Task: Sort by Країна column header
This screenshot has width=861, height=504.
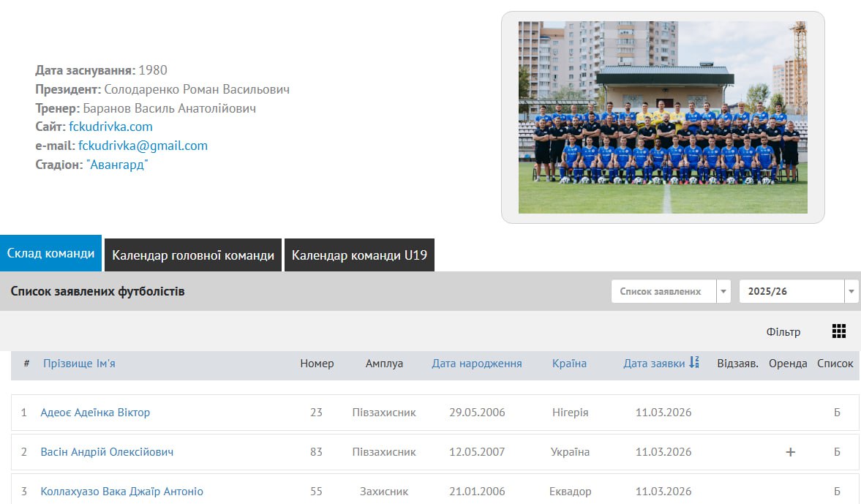Action: tap(569, 364)
